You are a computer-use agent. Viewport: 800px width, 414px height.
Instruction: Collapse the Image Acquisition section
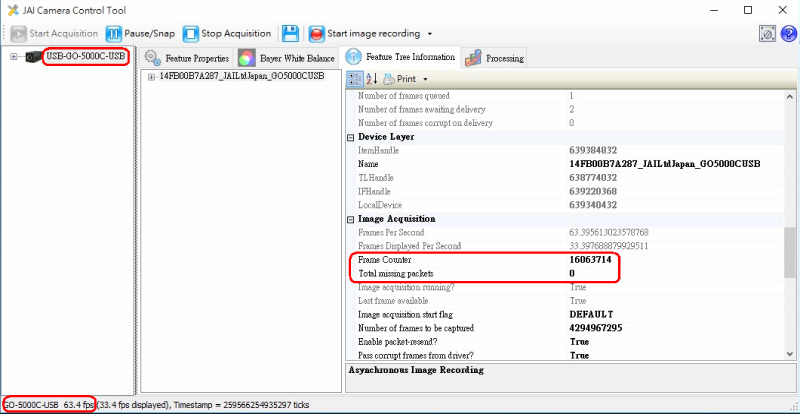click(x=351, y=218)
